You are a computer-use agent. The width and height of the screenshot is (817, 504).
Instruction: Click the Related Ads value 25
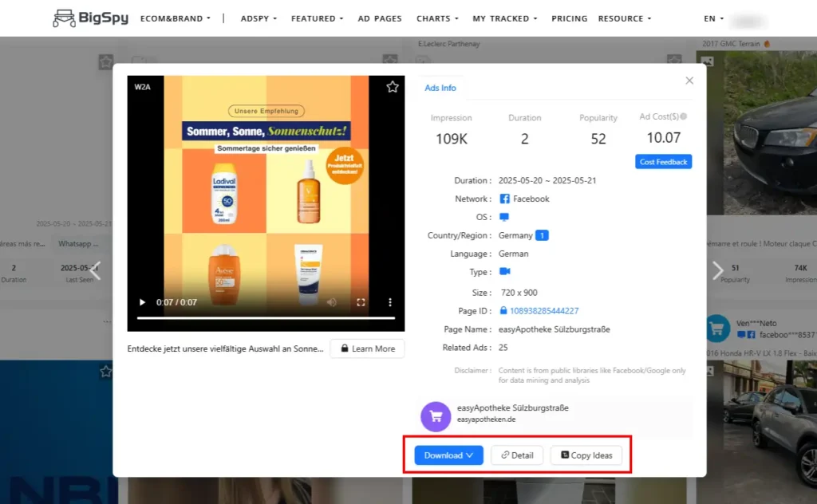(503, 347)
